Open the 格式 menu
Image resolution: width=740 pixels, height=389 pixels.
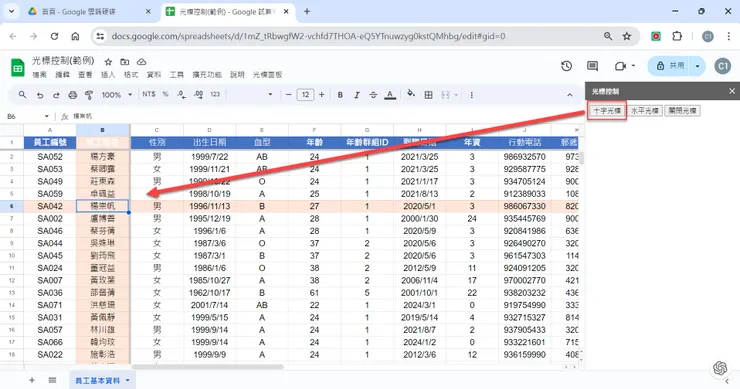pyautogui.click(x=131, y=75)
